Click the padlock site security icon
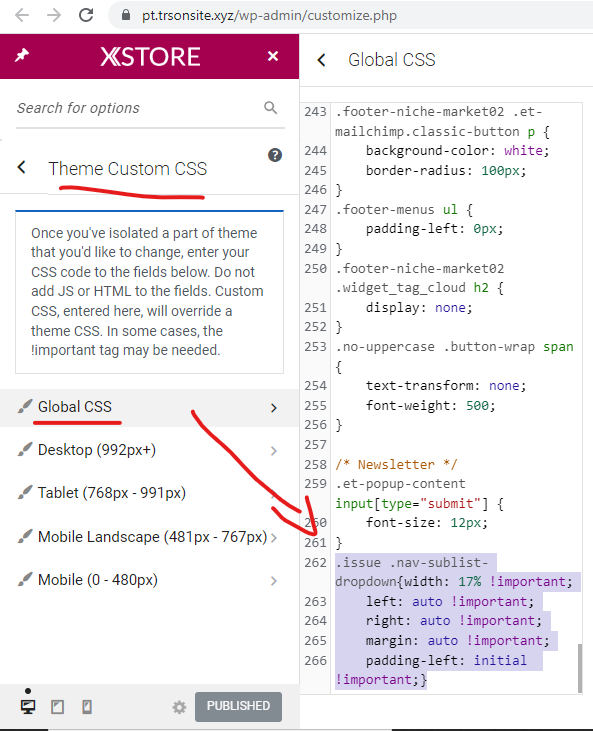This screenshot has width=593, height=731. pyautogui.click(x=125, y=15)
